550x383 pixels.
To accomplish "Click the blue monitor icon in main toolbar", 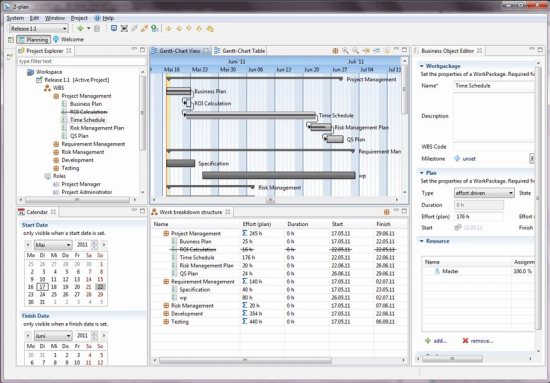I will [114, 28].
